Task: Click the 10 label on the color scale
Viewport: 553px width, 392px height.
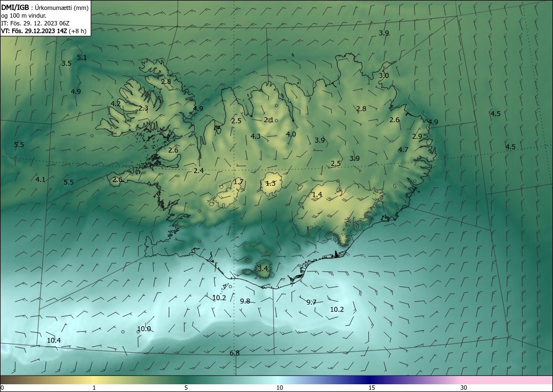Action: (x=280, y=388)
